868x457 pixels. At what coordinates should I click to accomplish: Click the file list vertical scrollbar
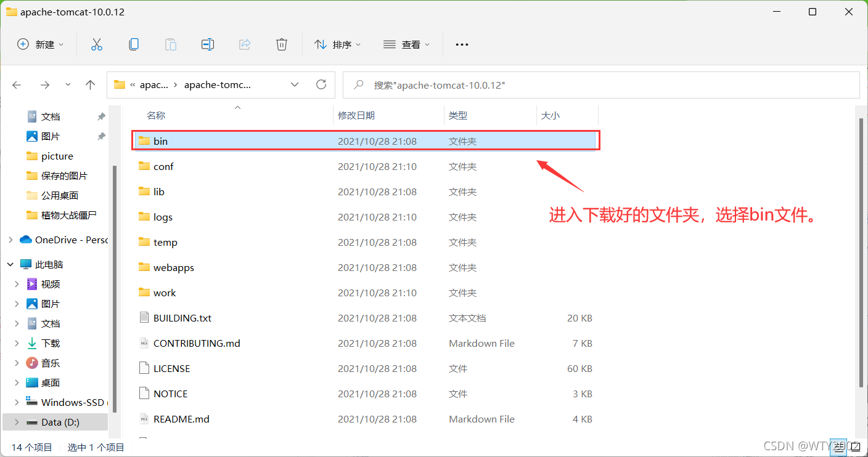coord(861,253)
